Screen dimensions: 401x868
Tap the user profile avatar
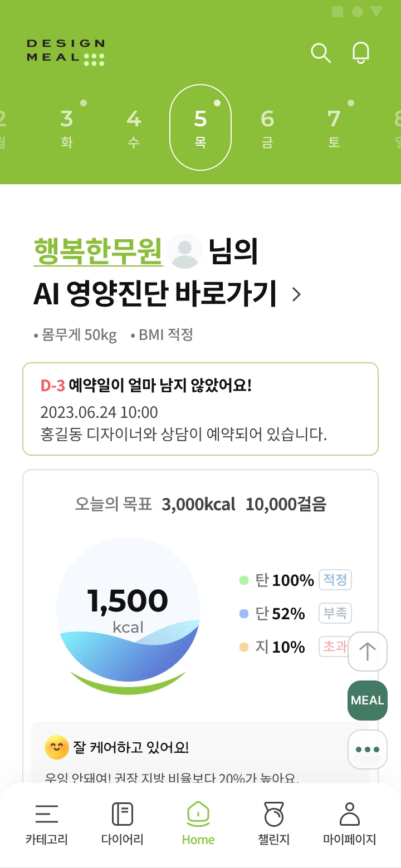[185, 251]
